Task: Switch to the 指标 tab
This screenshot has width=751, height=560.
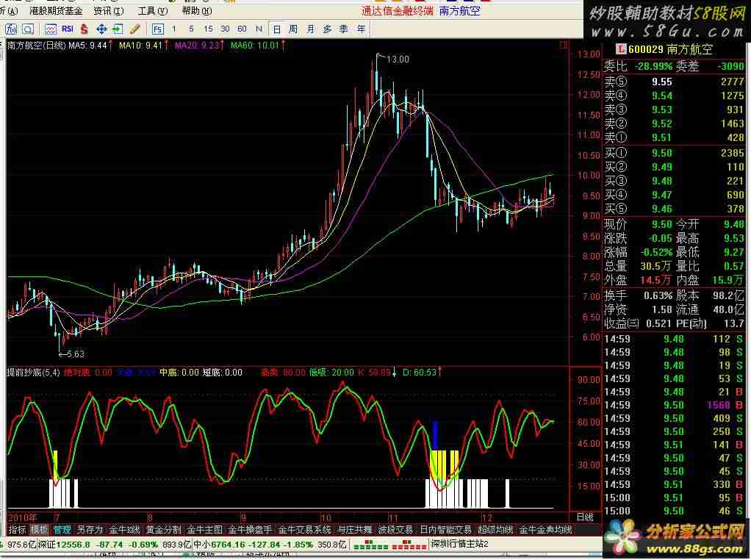Action: click(x=17, y=530)
